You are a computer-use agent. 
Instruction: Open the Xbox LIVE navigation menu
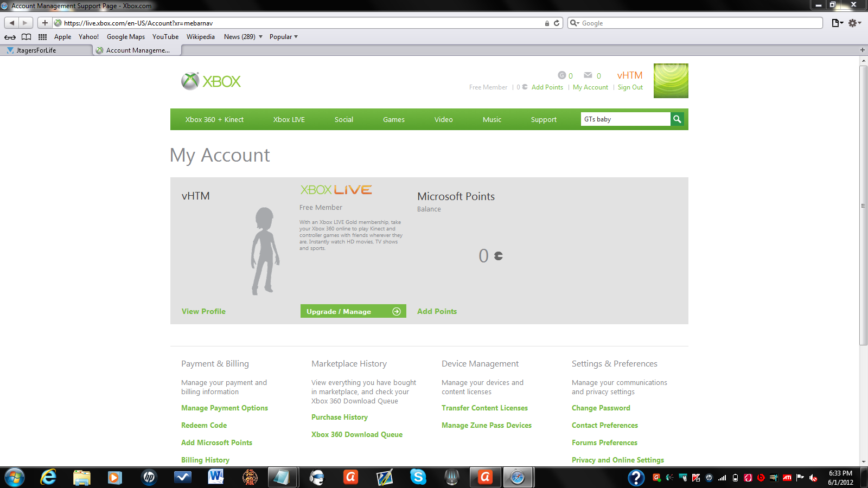coord(289,119)
